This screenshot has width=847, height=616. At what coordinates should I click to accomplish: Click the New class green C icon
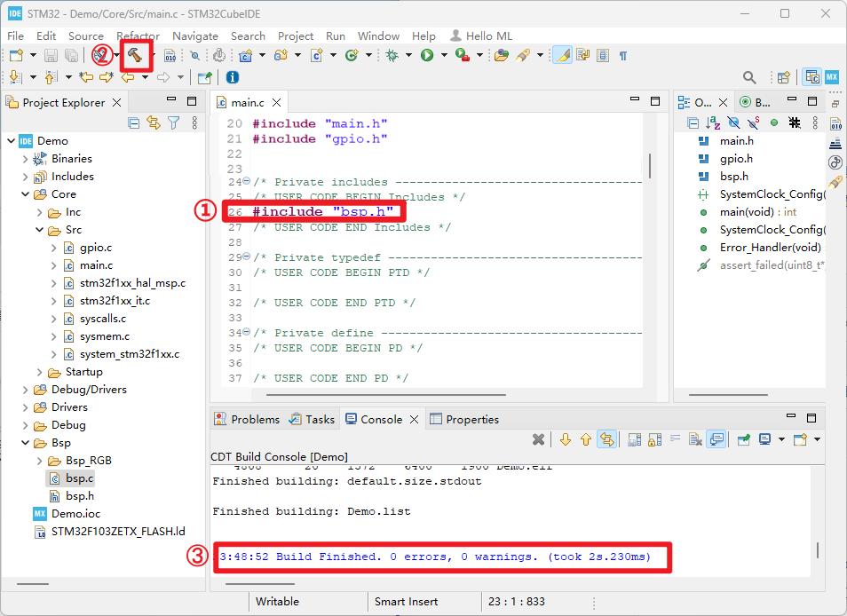(352, 55)
